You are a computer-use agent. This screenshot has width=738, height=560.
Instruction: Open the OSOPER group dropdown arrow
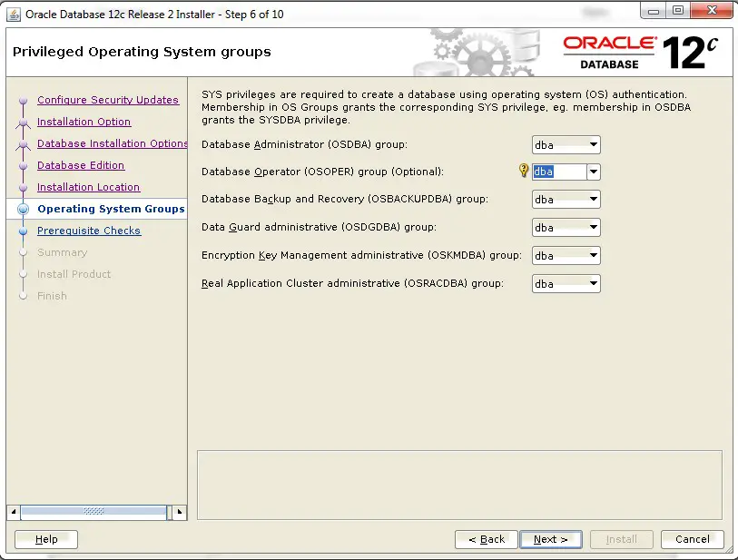pyautogui.click(x=594, y=172)
